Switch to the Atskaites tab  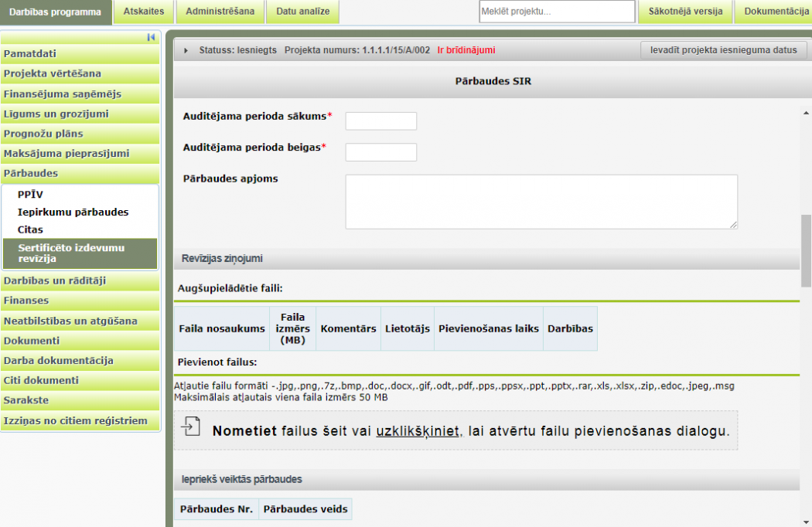[x=142, y=12]
